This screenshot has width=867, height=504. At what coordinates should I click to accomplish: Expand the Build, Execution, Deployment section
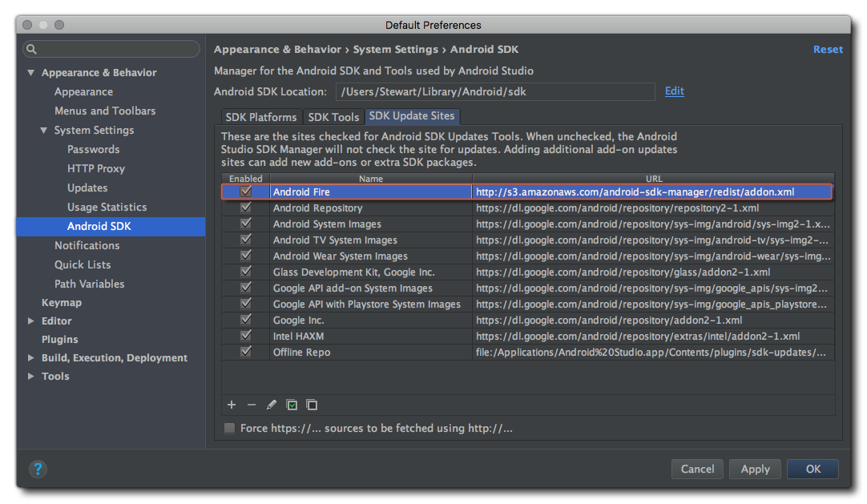pos(31,358)
